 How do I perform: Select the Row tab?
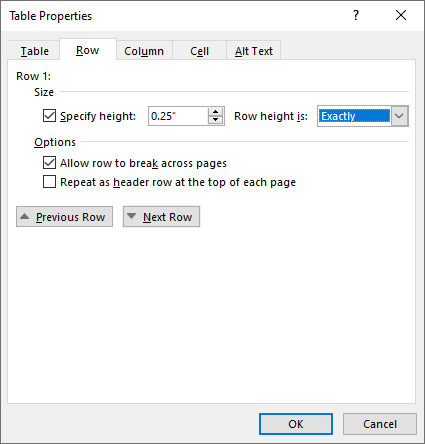click(88, 50)
